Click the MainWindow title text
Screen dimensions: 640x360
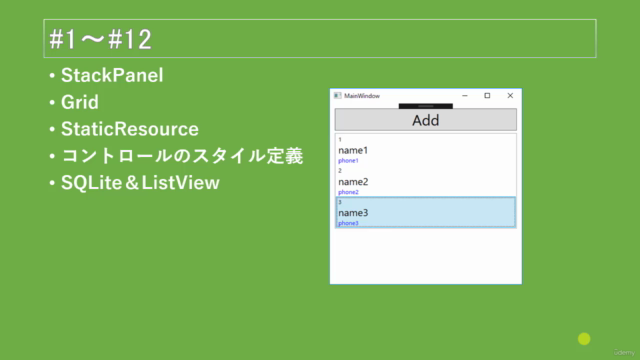(x=362, y=96)
